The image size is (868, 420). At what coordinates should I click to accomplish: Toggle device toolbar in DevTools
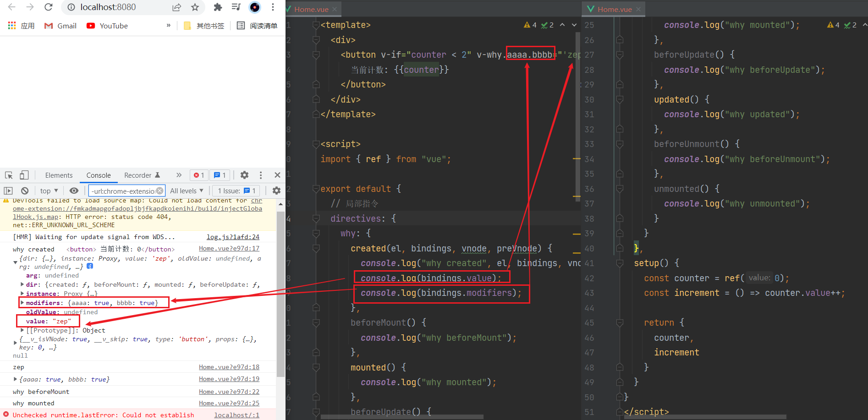pyautogui.click(x=24, y=175)
